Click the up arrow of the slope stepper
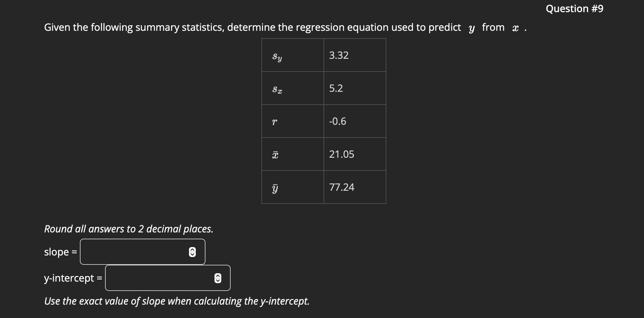The width and height of the screenshot is (644, 318). coord(192,249)
